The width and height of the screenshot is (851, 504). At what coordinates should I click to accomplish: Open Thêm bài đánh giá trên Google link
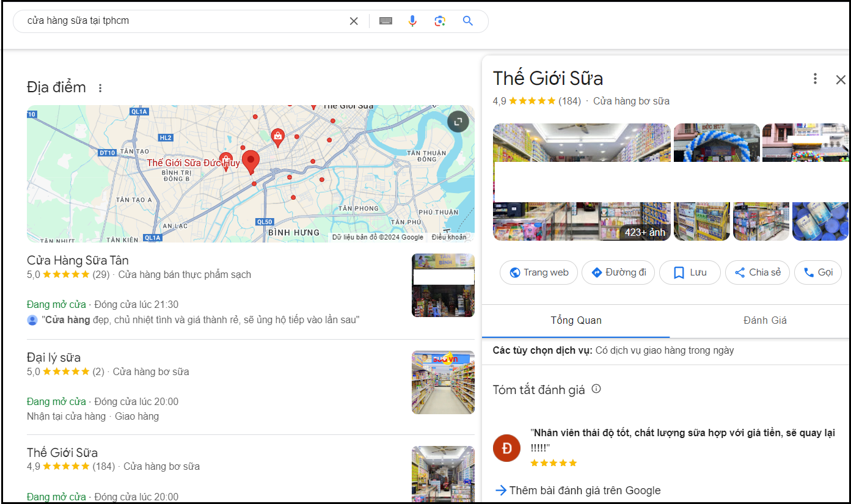[x=578, y=491]
